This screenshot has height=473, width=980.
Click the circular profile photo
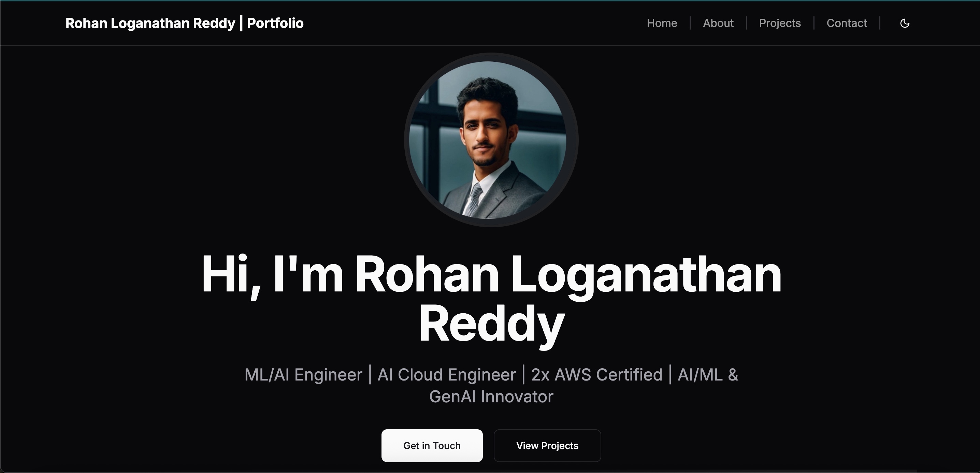pyautogui.click(x=491, y=140)
